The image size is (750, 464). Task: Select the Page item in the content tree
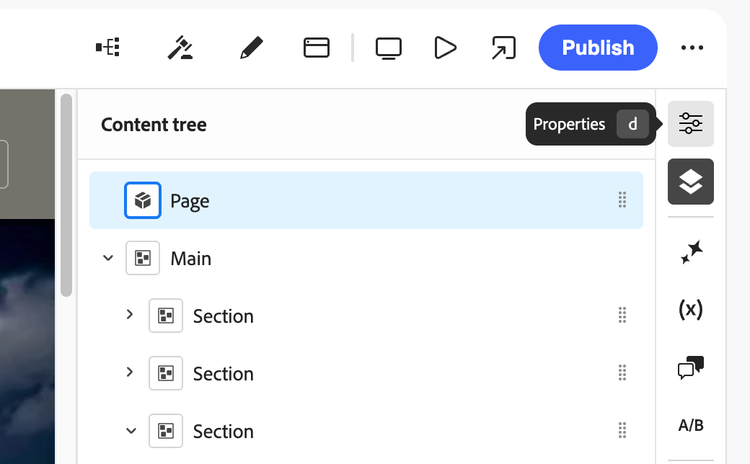[x=190, y=201]
